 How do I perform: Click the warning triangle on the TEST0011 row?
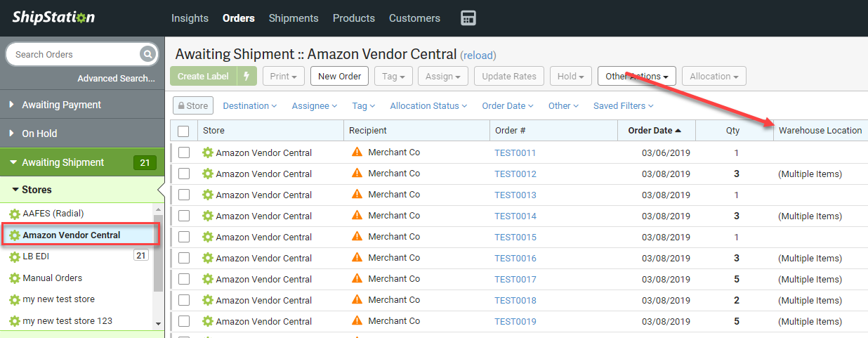click(x=357, y=152)
